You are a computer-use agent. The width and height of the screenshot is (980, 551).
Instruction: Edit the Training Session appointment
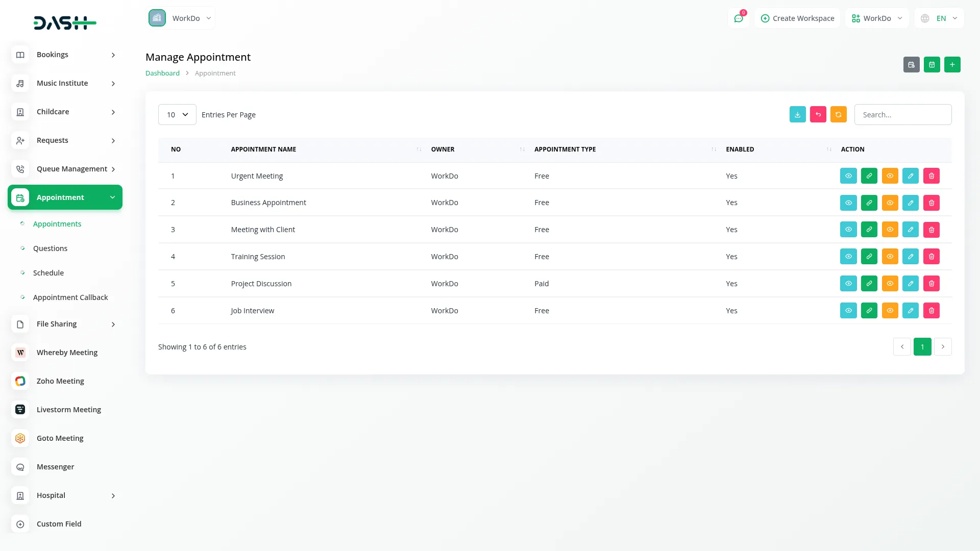coord(910,257)
